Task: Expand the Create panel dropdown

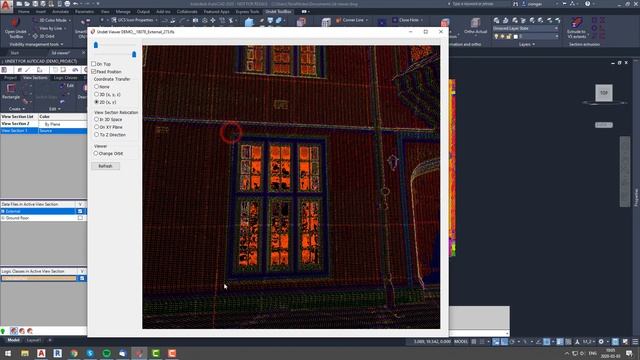Action: [17, 109]
